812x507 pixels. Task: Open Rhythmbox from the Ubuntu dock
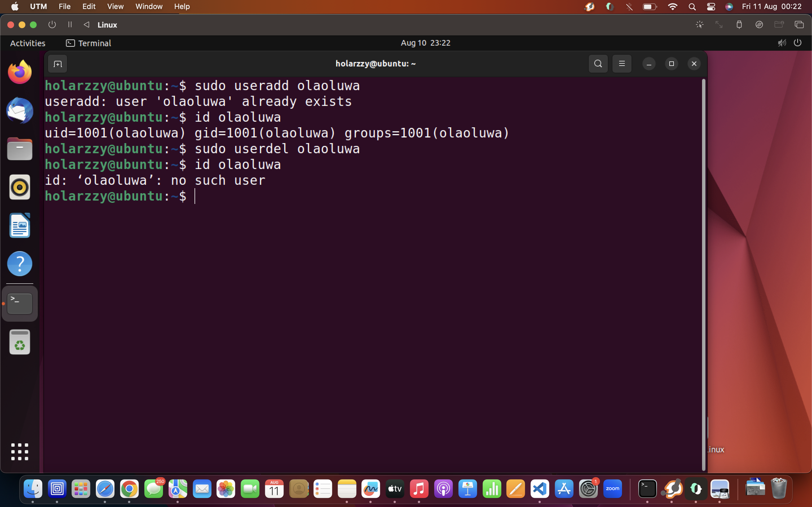pos(19,187)
